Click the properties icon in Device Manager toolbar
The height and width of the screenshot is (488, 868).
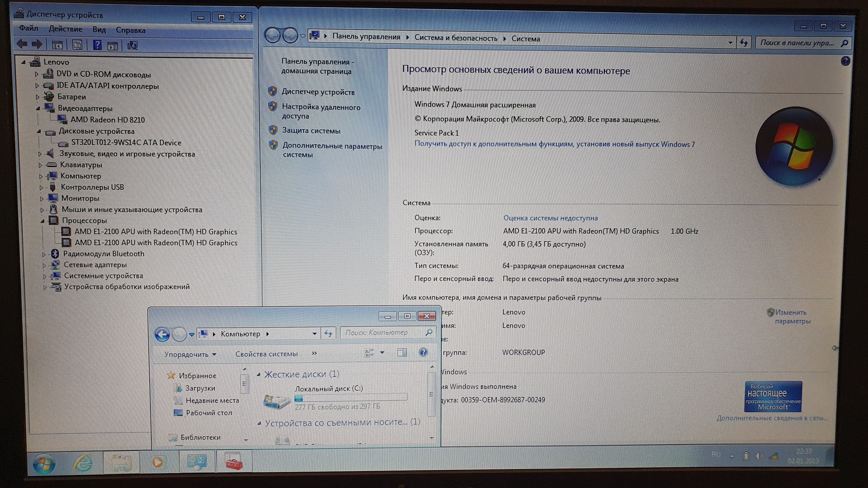(77, 45)
